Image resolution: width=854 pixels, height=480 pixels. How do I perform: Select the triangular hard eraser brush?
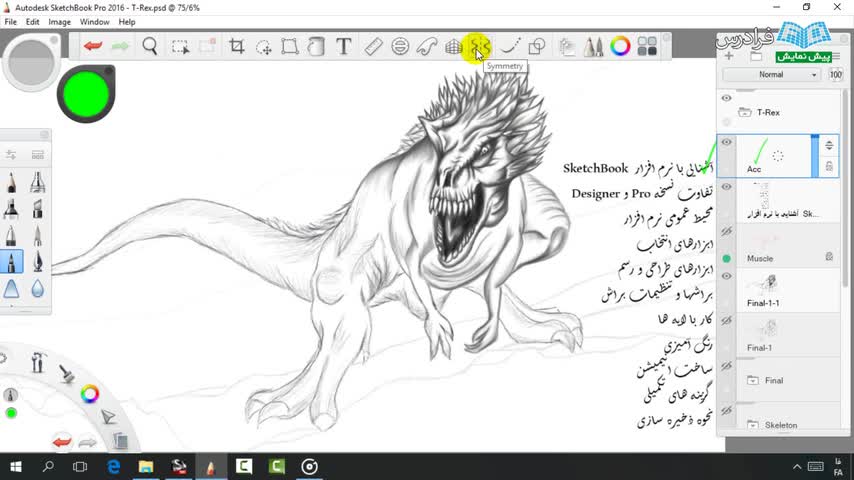click(x=11, y=289)
